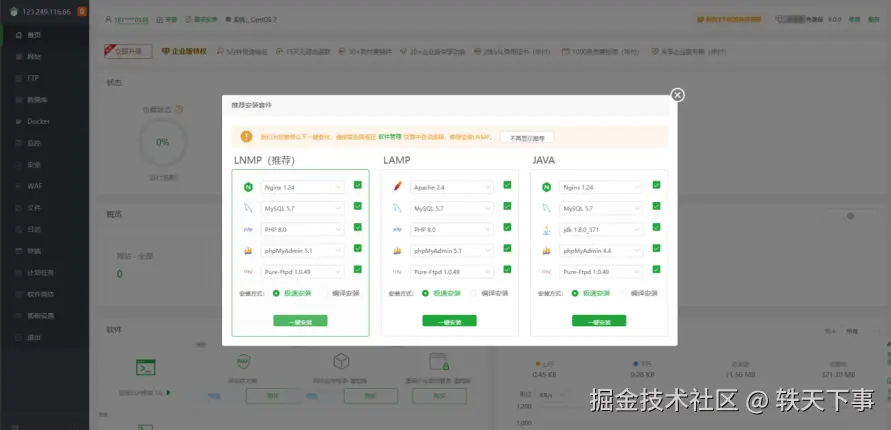Click the Java jdk cup icon

(x=546, y=229)
